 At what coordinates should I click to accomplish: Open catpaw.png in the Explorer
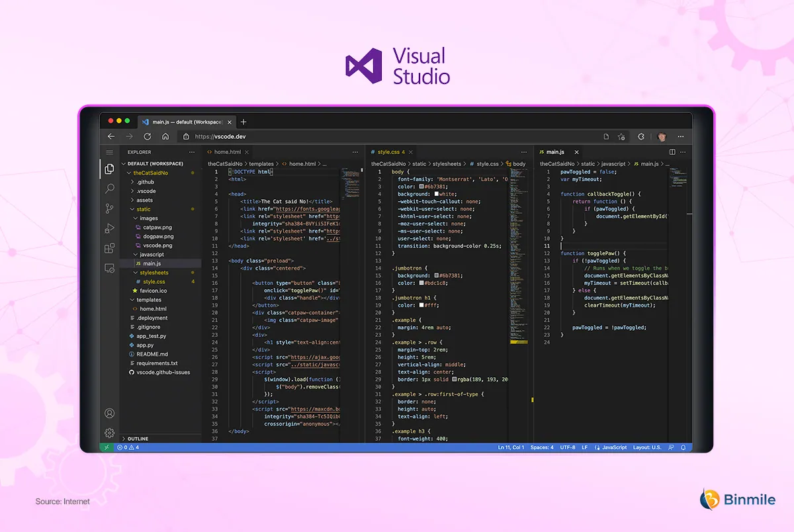coord(158,227)
